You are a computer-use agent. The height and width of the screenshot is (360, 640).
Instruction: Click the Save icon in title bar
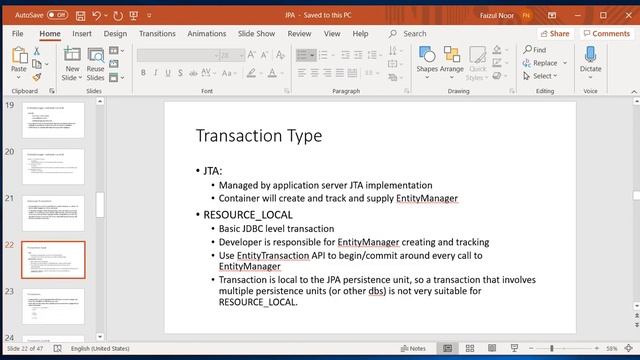pyautogui.click(x=80, y=16)
